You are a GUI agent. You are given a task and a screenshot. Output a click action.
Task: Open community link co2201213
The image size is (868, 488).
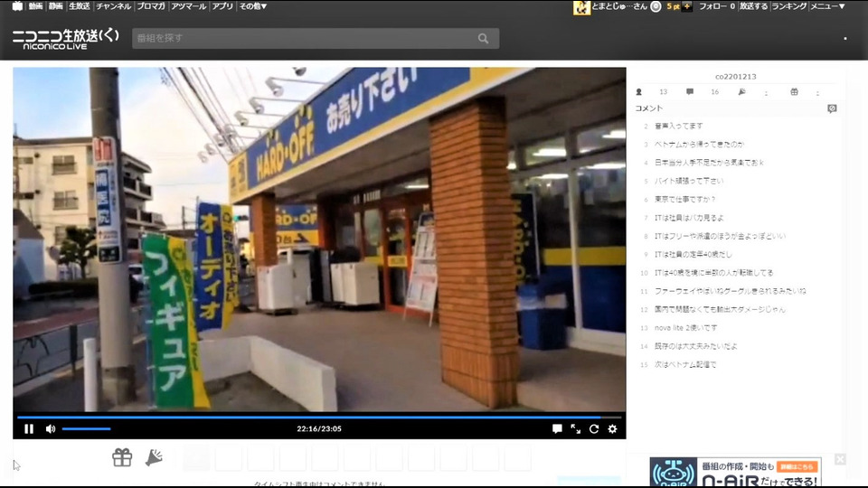click(x=735, y=76)
